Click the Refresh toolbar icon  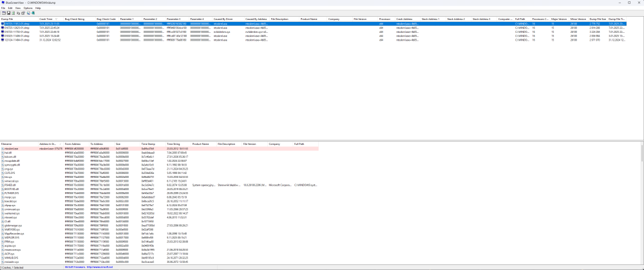(x=13, y=13)
